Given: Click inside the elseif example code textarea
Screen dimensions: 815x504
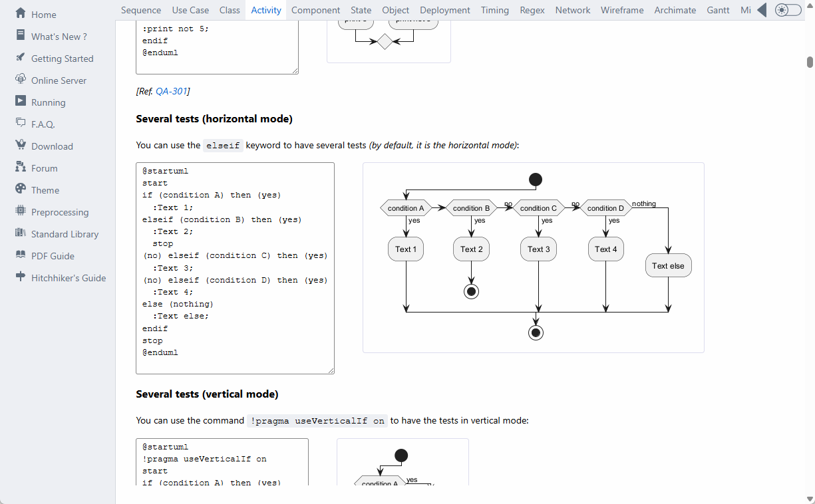Looking at the screenshot, I should [x=235, y=268].
